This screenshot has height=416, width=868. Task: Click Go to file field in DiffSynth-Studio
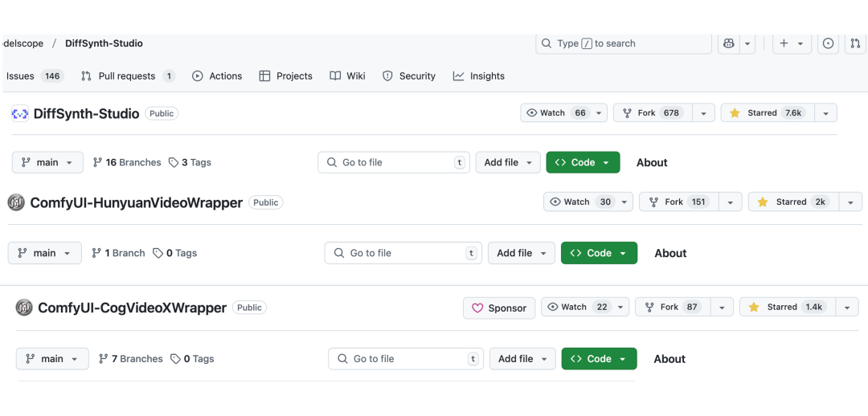click(394, 163)
